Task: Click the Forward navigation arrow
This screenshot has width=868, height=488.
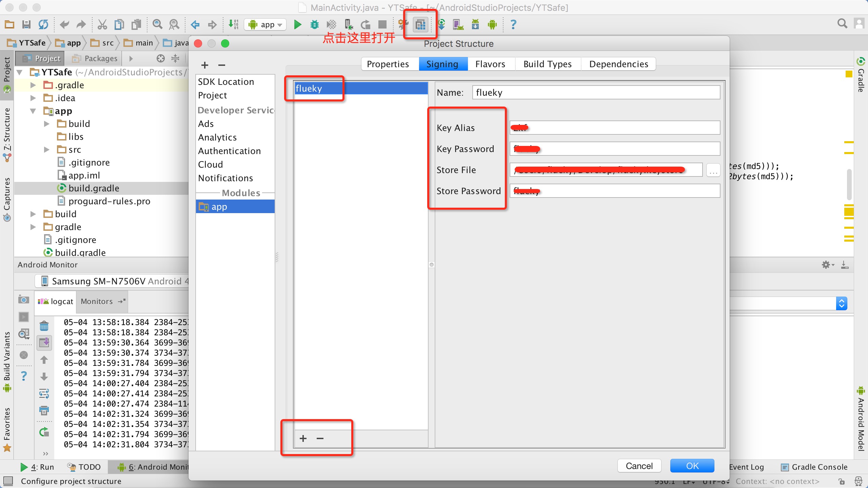Action: [212, 24]
